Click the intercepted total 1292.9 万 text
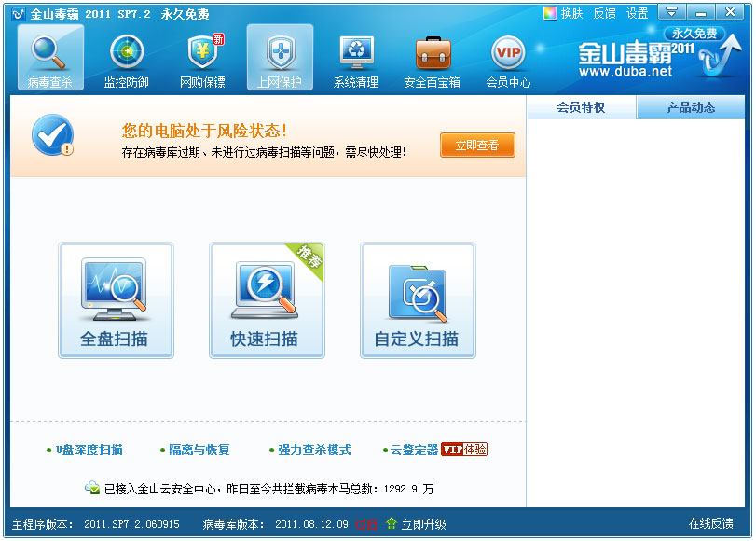The height and width of the screenshot is (541, 756). [x=408, y=489]
